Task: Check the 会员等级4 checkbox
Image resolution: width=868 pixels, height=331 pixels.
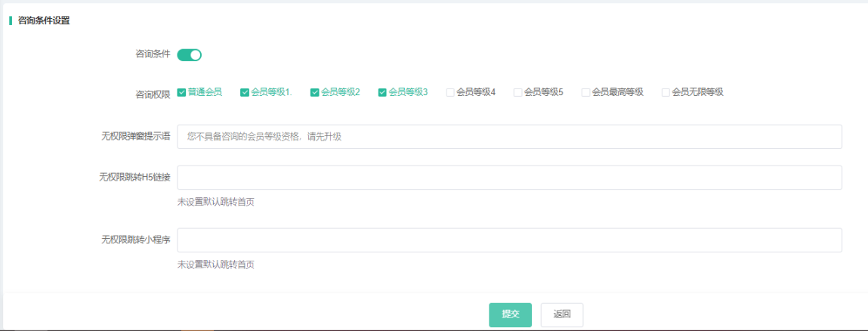Action: pyautogui.click(x=450, y=92)
